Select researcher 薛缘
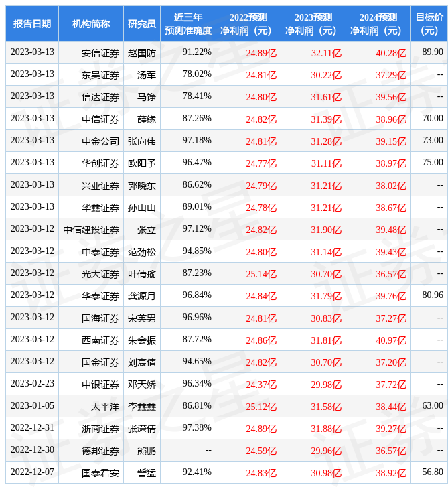This screenshot has width=448, height=489. pyautogui.click(x=147, y=119)
